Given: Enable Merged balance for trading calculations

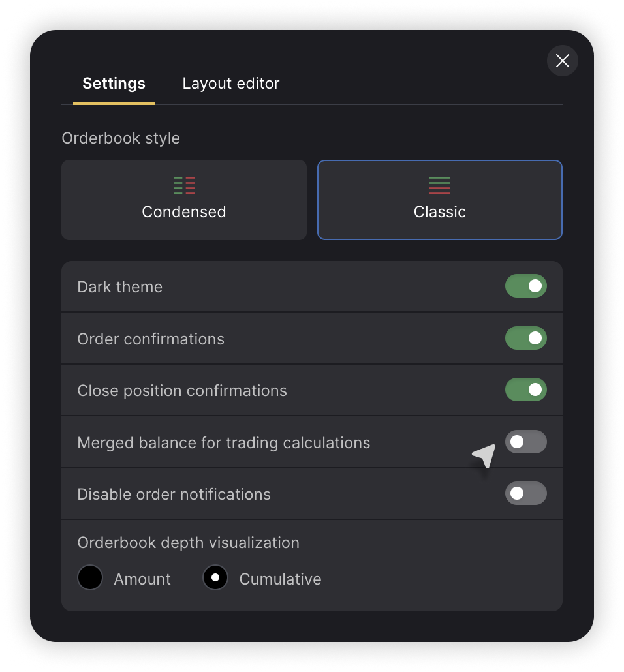Looking at the screenshot, I should click(526, 442).
